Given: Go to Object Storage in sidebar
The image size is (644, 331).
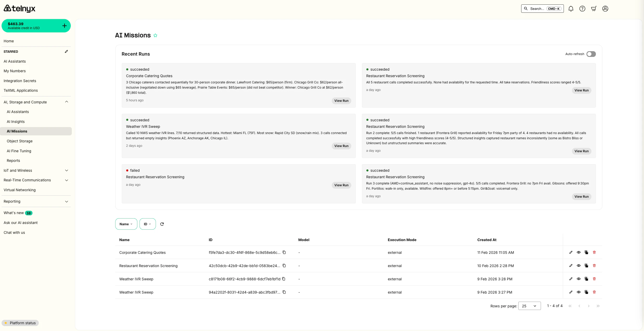Looking at the screenshot, I should point(20,141).
